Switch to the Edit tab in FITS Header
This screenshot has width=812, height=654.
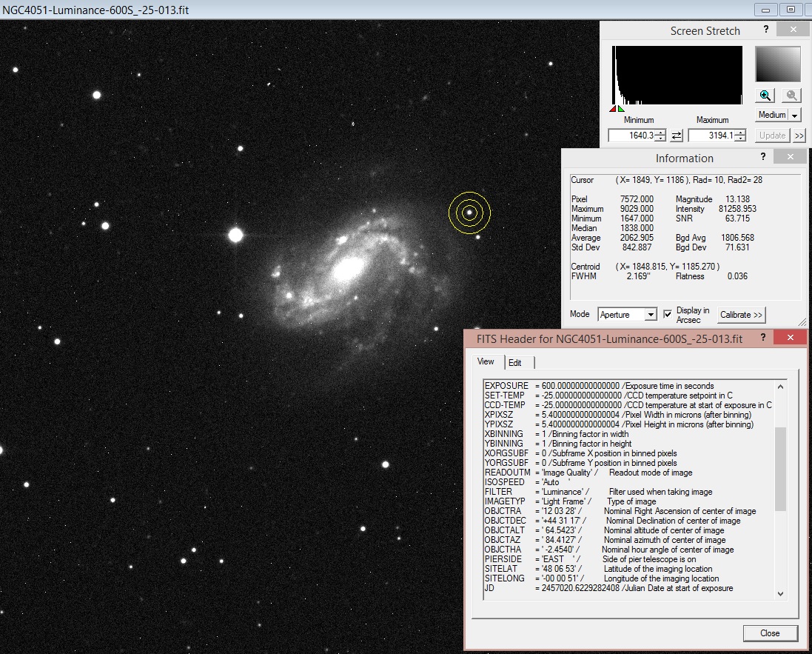[516, 362]
